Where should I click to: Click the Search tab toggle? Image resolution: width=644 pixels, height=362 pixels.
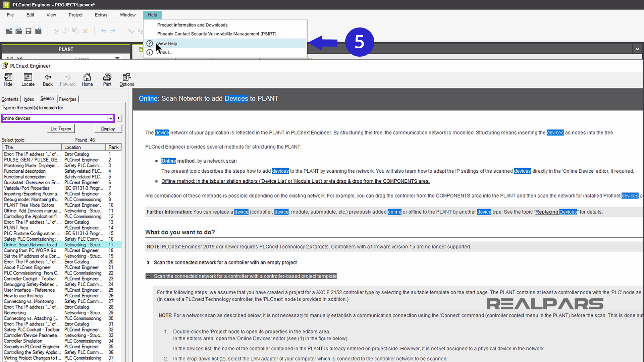tap(46, 98)
